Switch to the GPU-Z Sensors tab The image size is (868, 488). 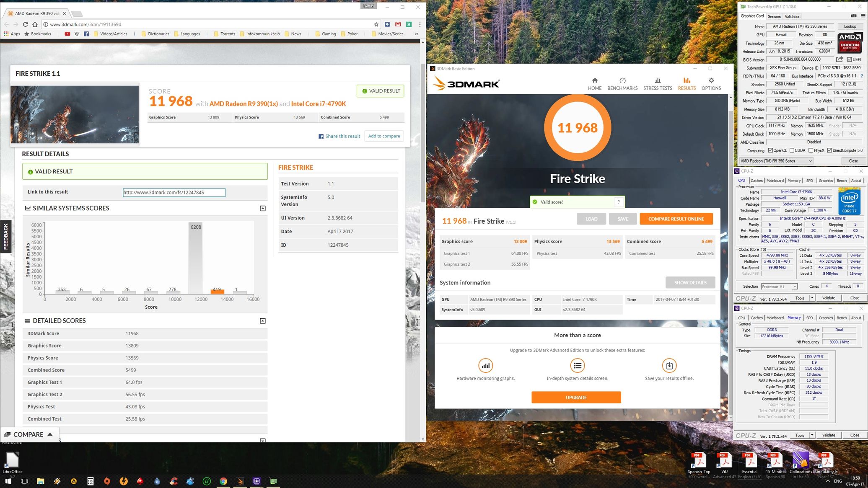point(774,16)
